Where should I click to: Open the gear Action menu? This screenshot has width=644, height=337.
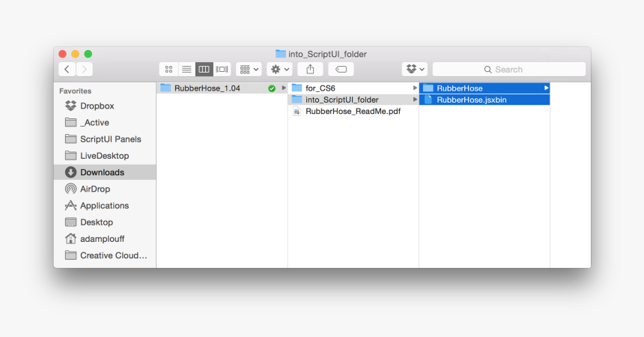[x=280, y=70]
